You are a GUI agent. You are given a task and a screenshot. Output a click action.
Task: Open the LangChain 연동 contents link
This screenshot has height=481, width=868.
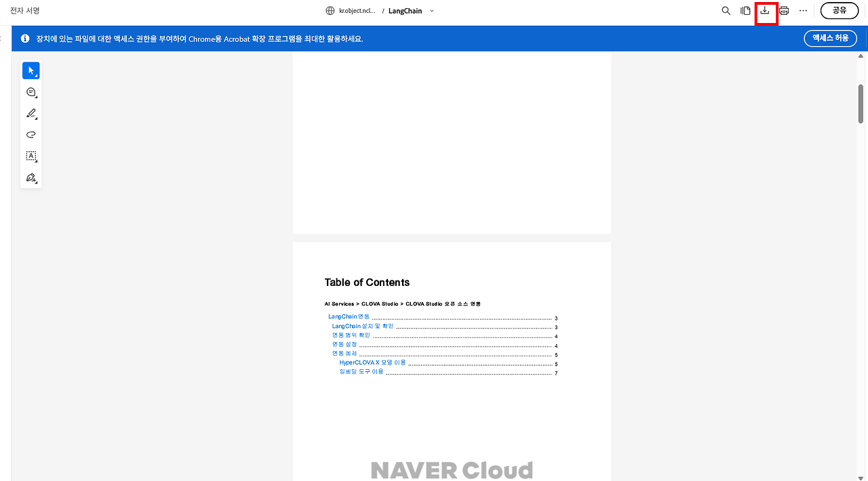(x=349, y=316)
